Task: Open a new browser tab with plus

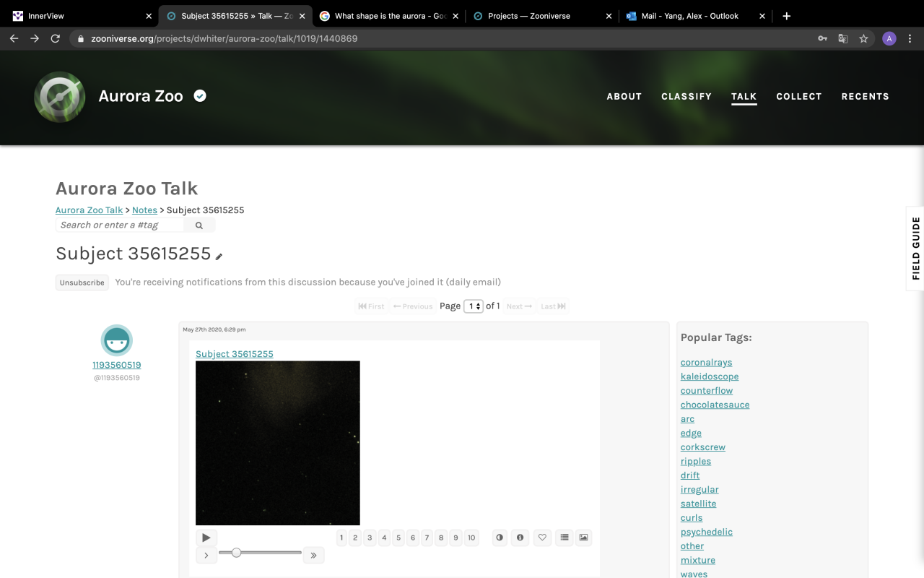Action: (787, 16)
